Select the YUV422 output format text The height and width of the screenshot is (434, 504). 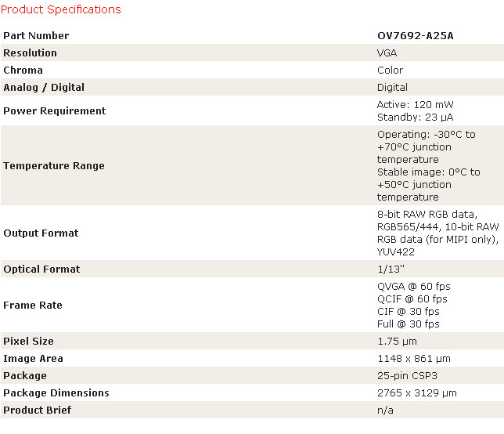pyautogui.click(x=396, y=252)
